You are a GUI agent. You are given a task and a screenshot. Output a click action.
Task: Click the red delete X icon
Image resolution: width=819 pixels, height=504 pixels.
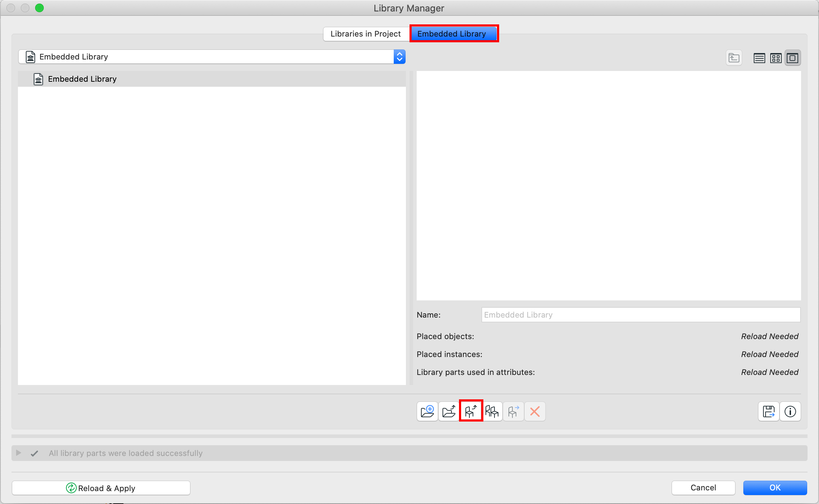point(535,411)
